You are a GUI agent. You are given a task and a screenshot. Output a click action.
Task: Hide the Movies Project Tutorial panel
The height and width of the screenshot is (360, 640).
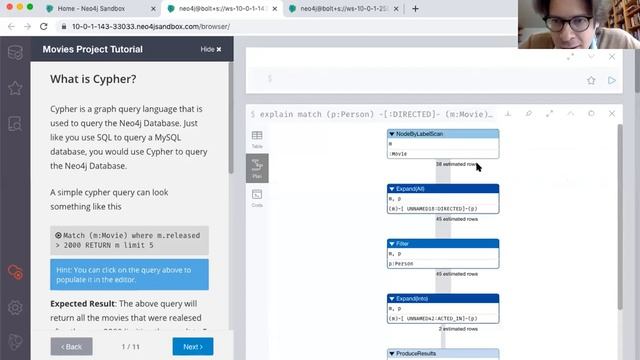point(211,49)
